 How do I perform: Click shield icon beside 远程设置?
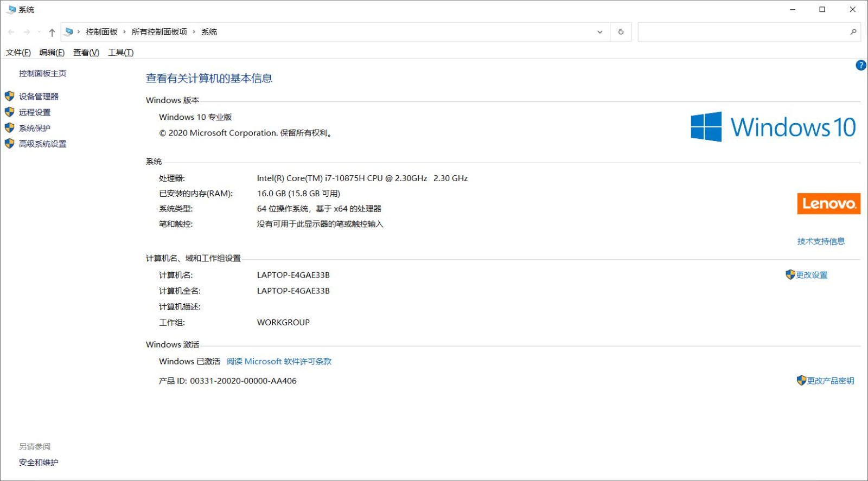pyautogui.click(x=9, y=112)
